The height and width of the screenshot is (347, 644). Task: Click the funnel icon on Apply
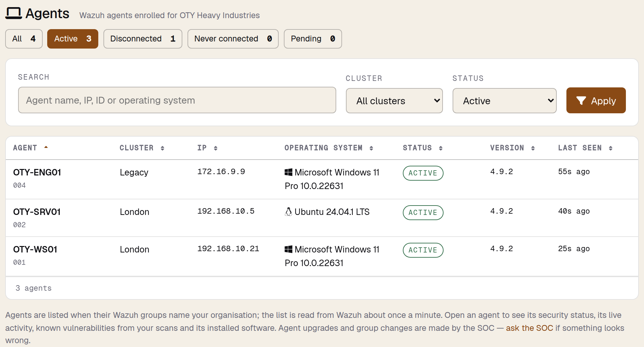(581, 101)
